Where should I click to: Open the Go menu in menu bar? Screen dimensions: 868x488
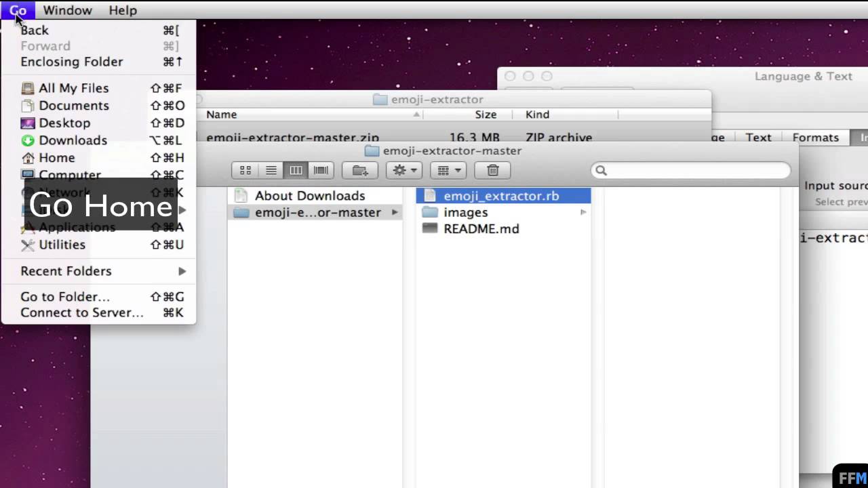pyautogui.click(x=18, y=10)
